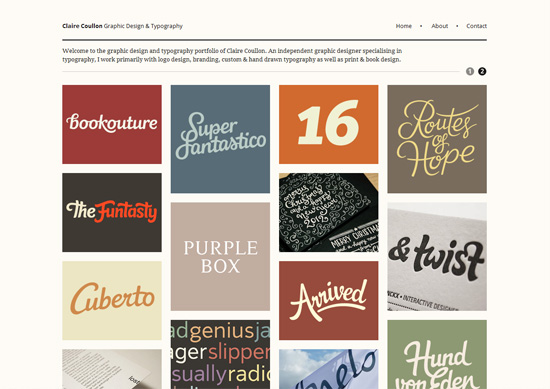The image size is (550, 389).
Task: Open the orange 16 project tile
Action: [x=329, y=124]
